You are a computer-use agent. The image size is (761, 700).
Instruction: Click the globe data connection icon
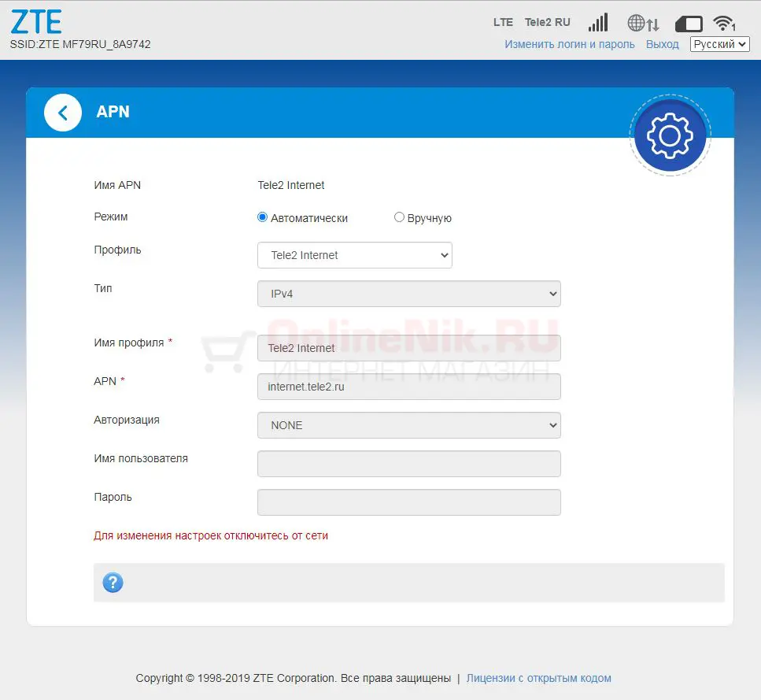[643, 23]
